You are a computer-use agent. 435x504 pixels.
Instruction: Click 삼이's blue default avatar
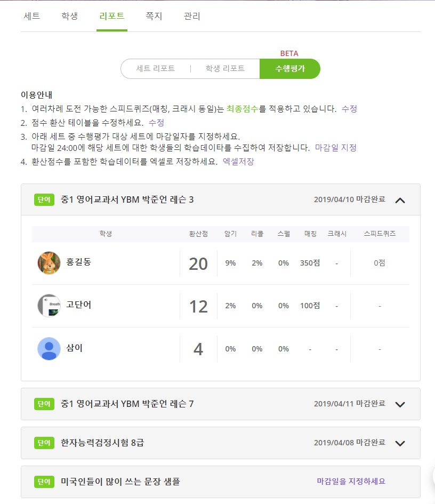pyautogui.click(x=49, y=349)
